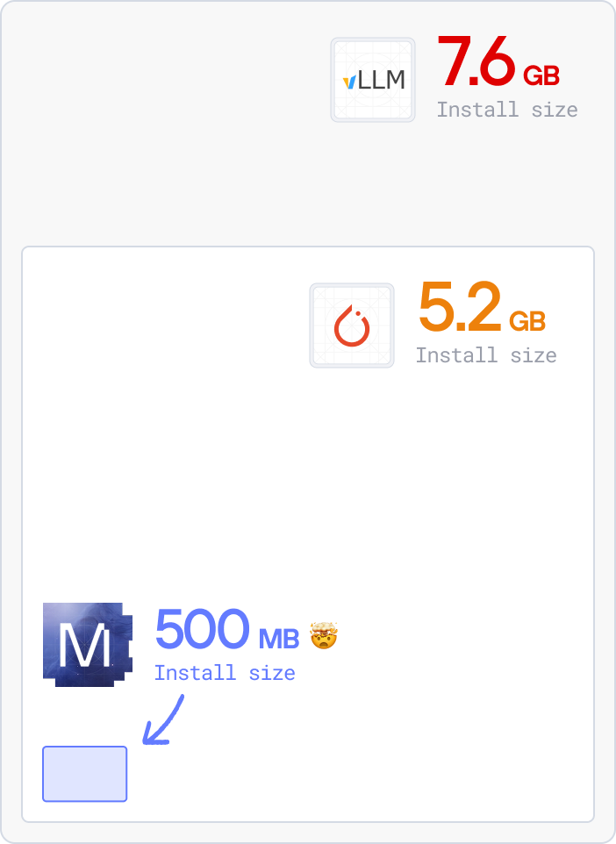Click the LLM text in vLLM logo
Image resolution: width=616 pixels, height=844 pixels.
pyautogui.click(x=381, y=81)
